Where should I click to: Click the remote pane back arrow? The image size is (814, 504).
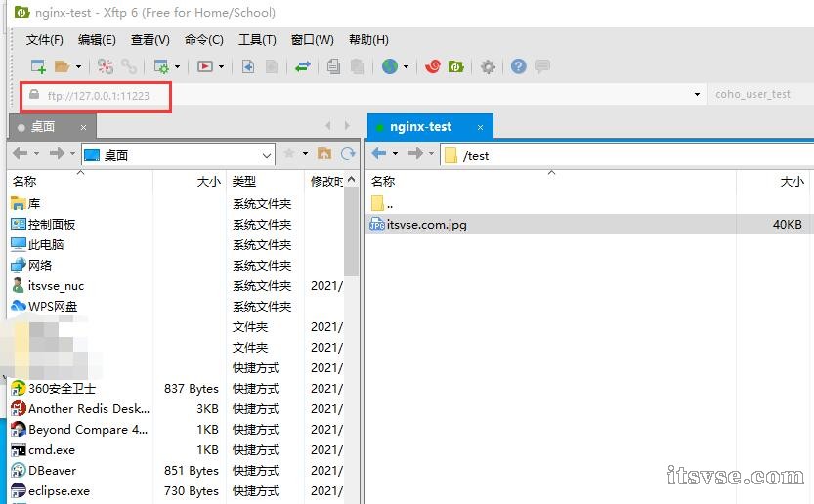click(x=379, y=154)
